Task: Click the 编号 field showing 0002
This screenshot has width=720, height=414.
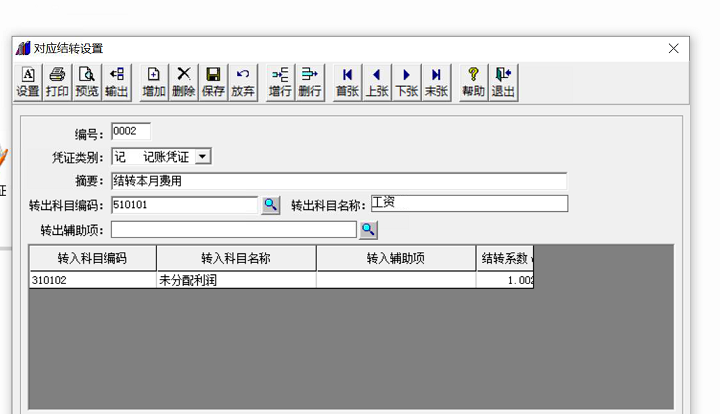Action: click(x=131, y=131)
